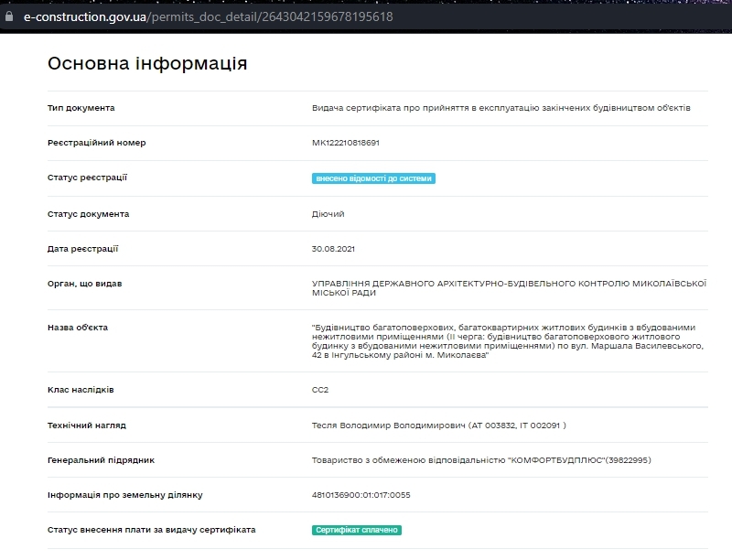Screen dimensions: 732x560
Task: Click the 'Статус документа' label
Action: pyautogui.click(x=88, y=214)
